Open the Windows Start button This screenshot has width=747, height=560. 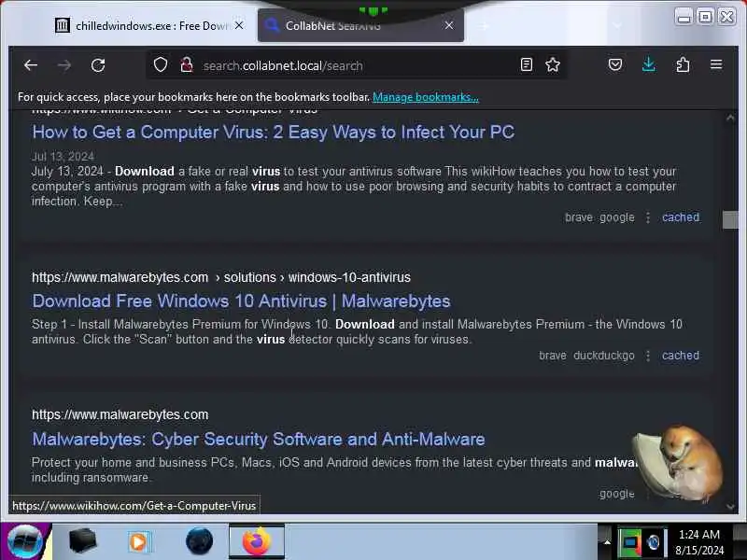(x=25, y=541)
